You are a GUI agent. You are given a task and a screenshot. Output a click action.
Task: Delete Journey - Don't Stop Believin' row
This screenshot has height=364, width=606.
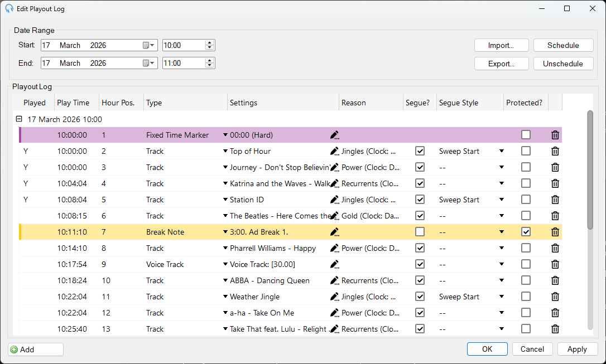pos(555,168)
